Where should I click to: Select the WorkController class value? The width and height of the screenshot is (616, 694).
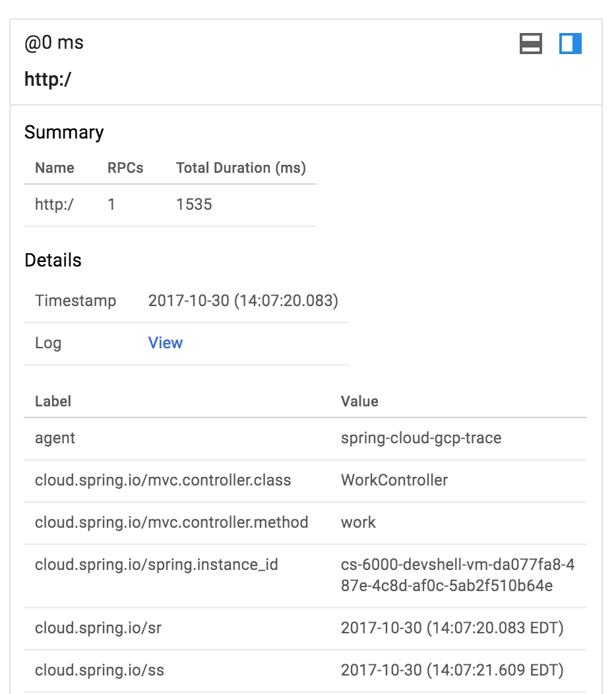[394, 480]
